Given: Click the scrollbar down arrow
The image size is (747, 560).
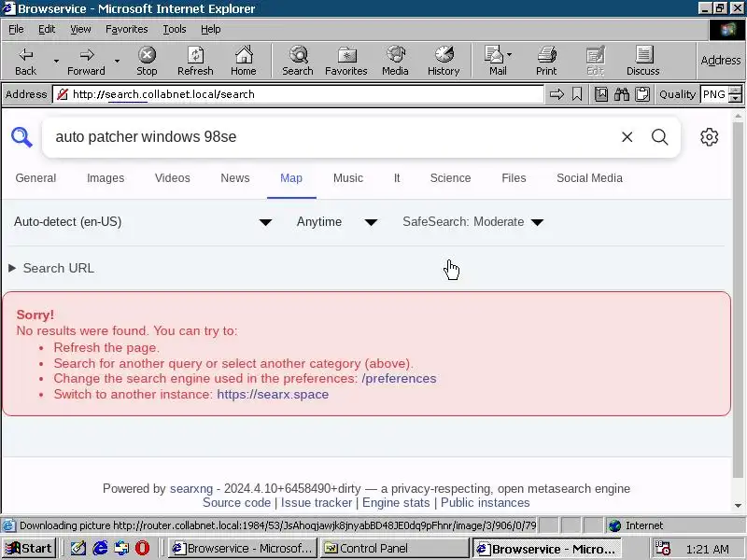Looking at the screenshot, I should (738, 506).
